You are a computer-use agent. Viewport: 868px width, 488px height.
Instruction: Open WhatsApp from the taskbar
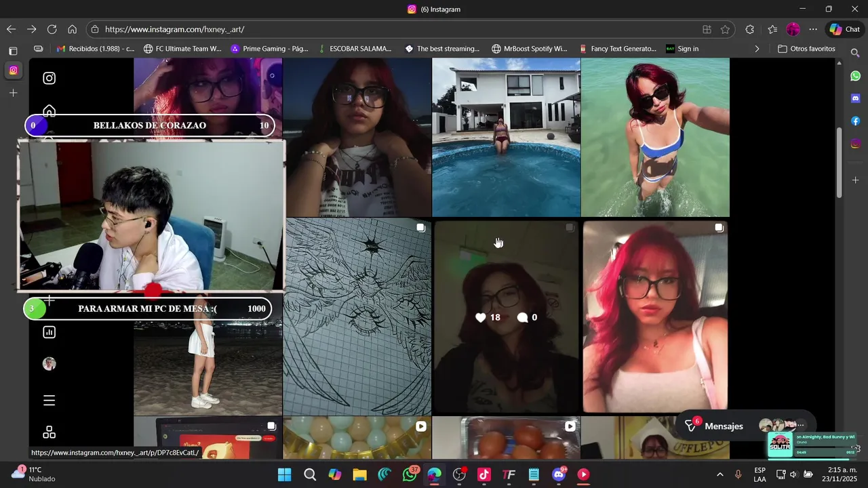click(x=410, y=474)
